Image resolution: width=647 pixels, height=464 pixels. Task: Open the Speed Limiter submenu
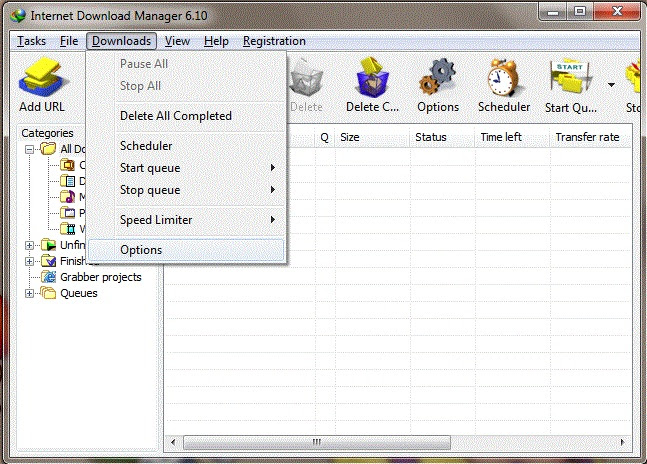pos(186,220)
